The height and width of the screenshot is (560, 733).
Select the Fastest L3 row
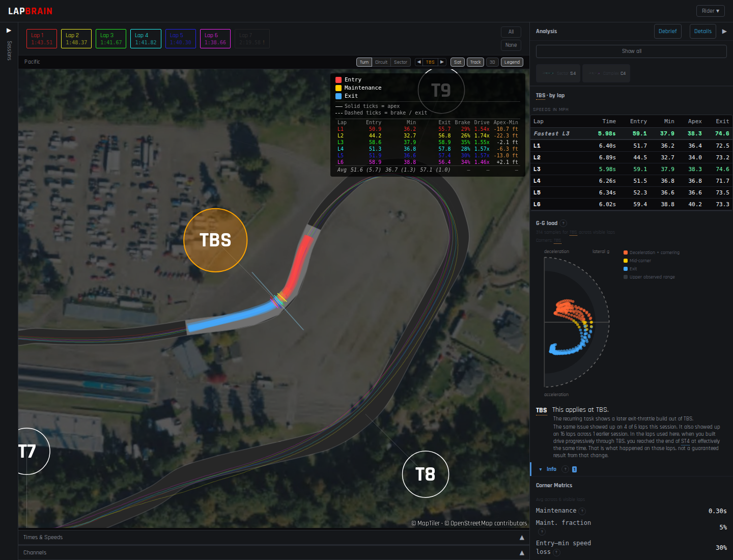[631, 133]
